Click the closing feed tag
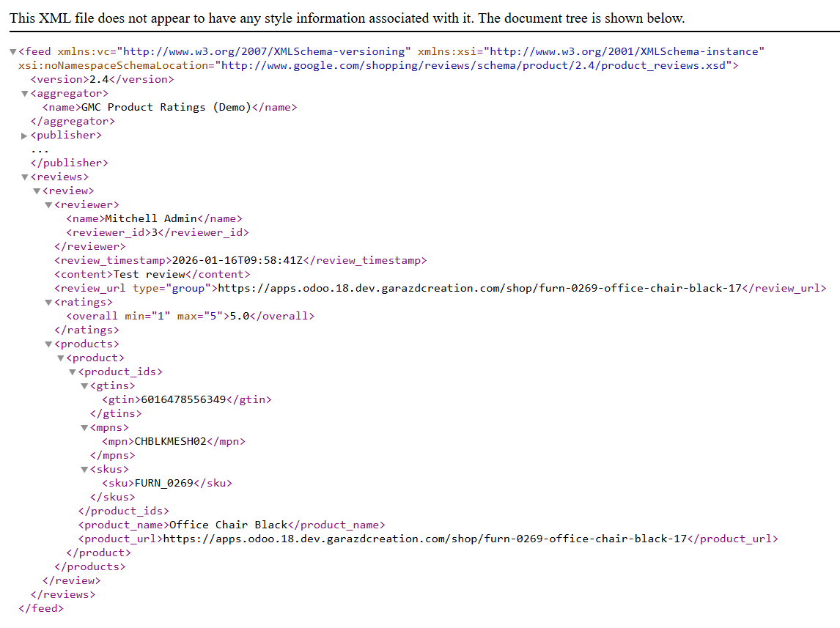Viewport: 840px width, 628px height. point(41,608)
